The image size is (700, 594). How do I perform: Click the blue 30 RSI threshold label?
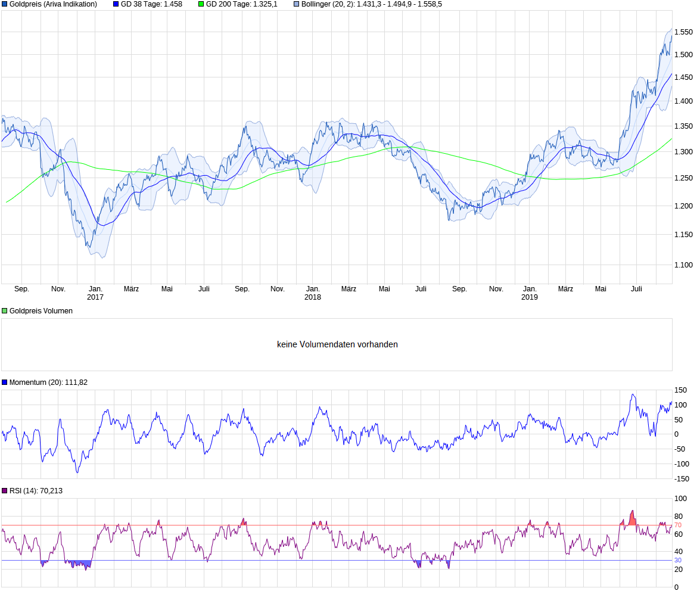678,561
